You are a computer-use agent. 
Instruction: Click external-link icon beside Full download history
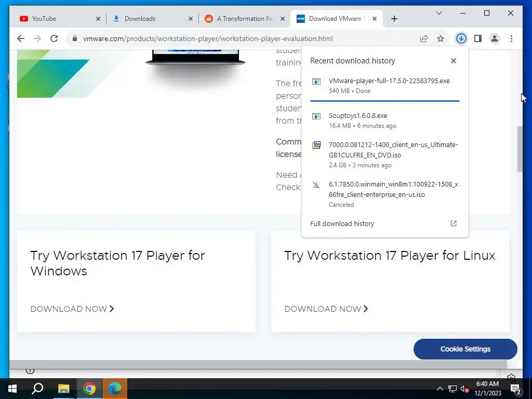point(453,223)
